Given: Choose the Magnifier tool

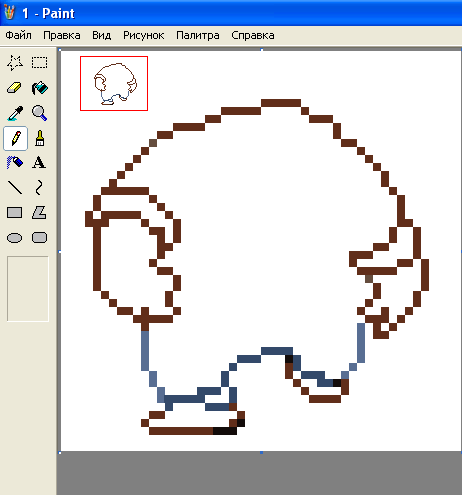Looking at the screenshot, I should (40, 113).
